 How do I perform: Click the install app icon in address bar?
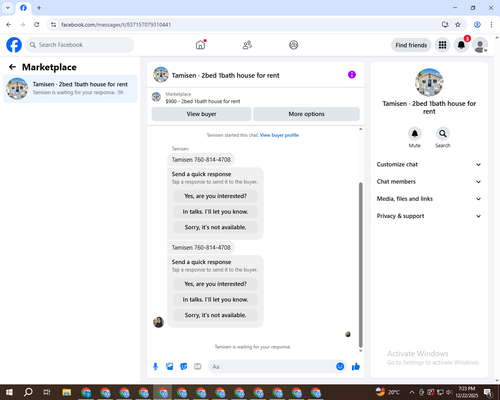pyautogui.click(x=445, y=25)
